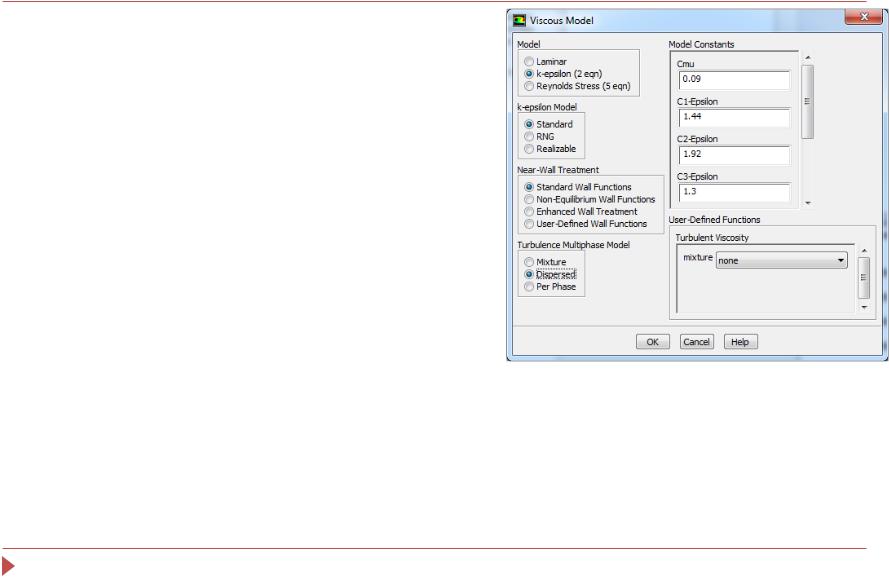Image resolution: width=889 pixels, height=578 pixels.
Task: Click OK to confirm viscous model
Action: pyautogui.click(x=653, y=342)
